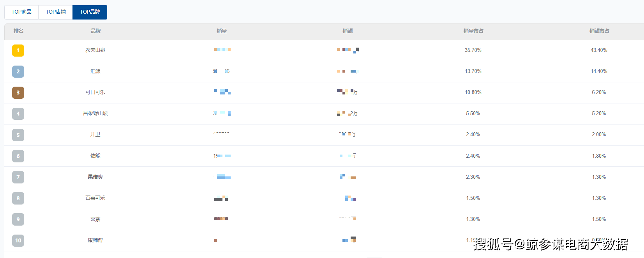Viewport: 644px width, 258px height.
Task: Click the brown rank 3 badge
Action: click(18, 93)
